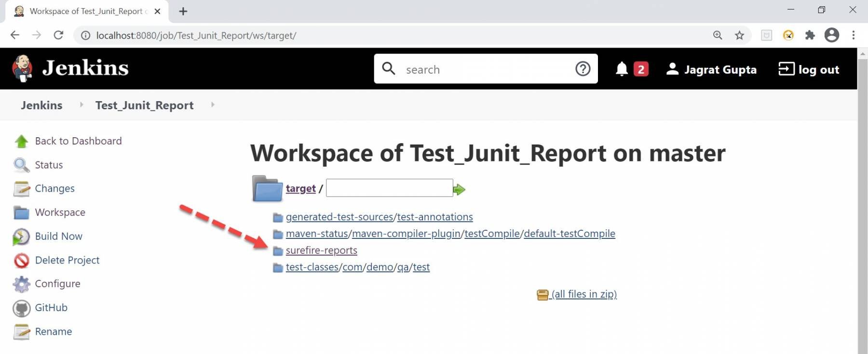Click the Jagrat Gupta user link
Screen dimensions: 868x354
[x=711, y=69]
